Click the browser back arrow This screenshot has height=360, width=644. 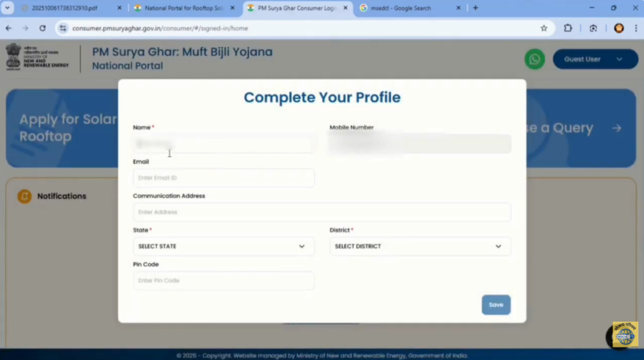[x=9, y=28]
